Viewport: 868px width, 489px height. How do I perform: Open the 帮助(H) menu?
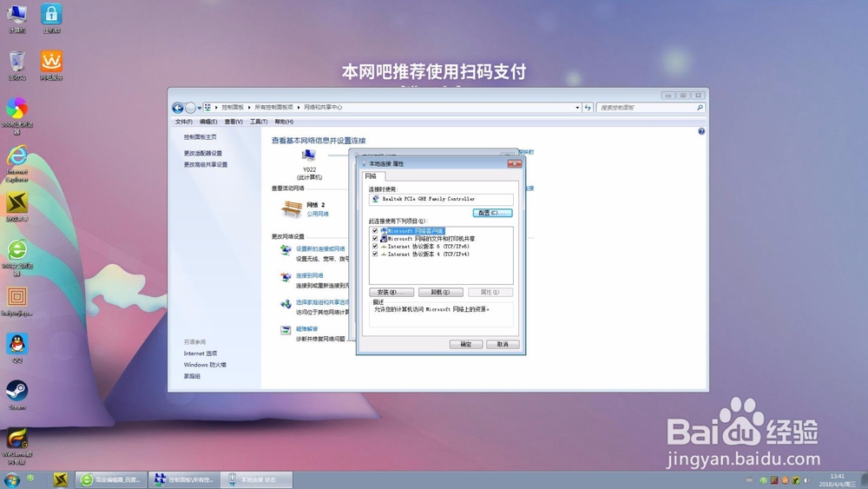284,122
